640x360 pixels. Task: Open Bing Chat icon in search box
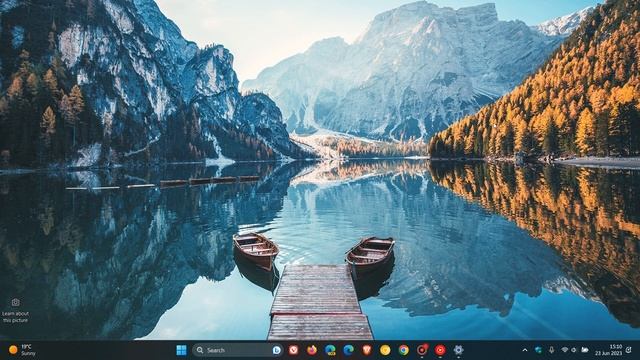[x=277, y=350]
